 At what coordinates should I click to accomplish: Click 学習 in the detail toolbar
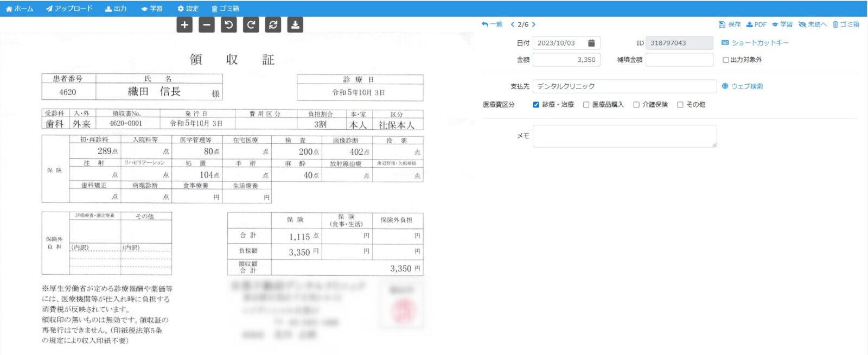click(782, 24)
